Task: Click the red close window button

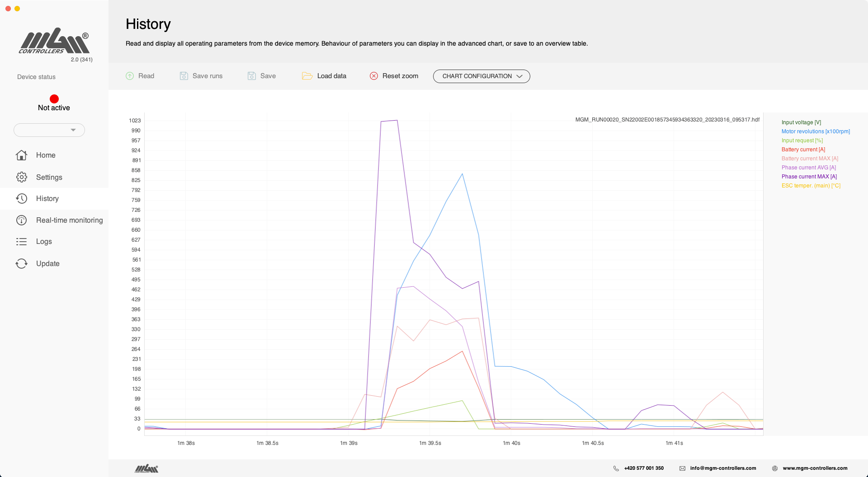Action: [x=8, y=9]
